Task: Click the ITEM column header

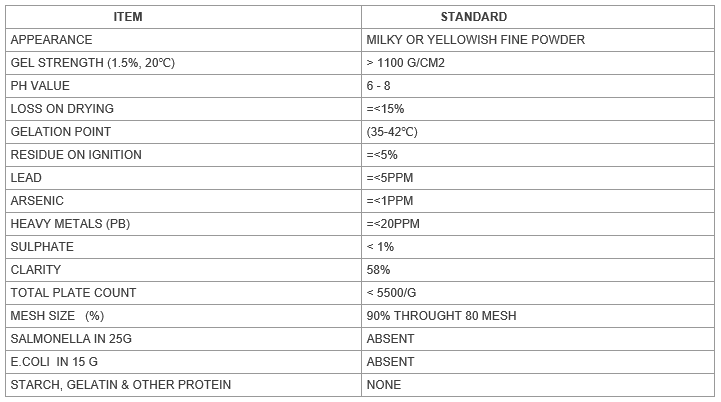Action: [x=183, y=17]
